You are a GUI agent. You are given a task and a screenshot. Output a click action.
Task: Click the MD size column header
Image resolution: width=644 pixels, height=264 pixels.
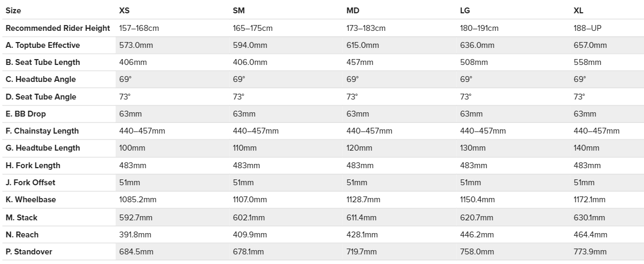coord(353,10)
